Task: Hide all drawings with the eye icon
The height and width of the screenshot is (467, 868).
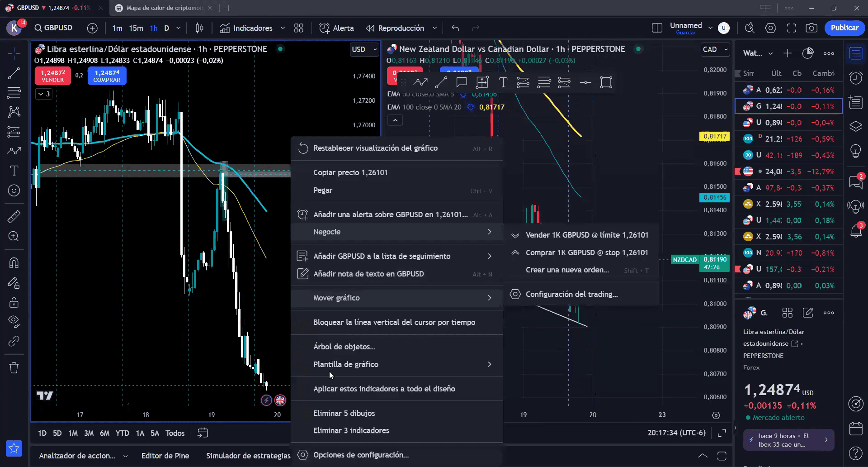Action: [14, 321]
